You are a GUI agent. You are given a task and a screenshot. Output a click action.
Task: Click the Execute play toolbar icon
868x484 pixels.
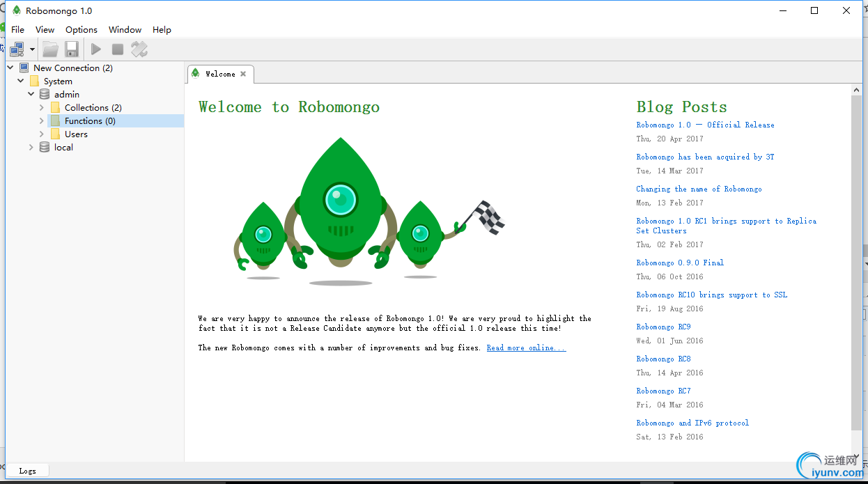coord(96,49)
